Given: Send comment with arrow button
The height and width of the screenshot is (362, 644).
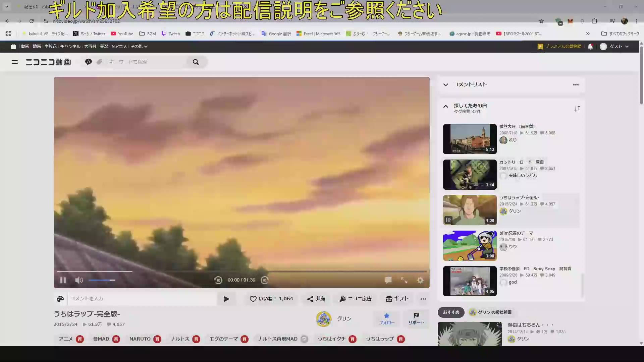Looking at the screenshot, I should tap(226, 299).
